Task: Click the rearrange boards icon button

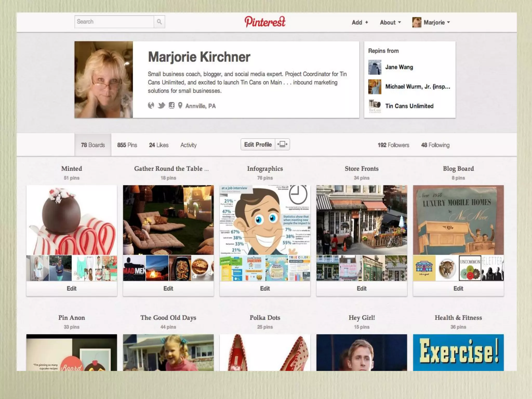Action: click(x=282, y=144)
